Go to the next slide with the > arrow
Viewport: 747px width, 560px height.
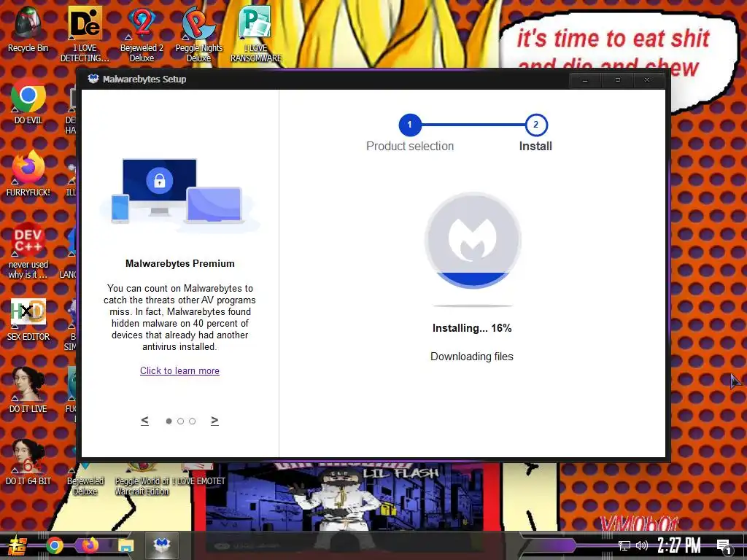215,421
